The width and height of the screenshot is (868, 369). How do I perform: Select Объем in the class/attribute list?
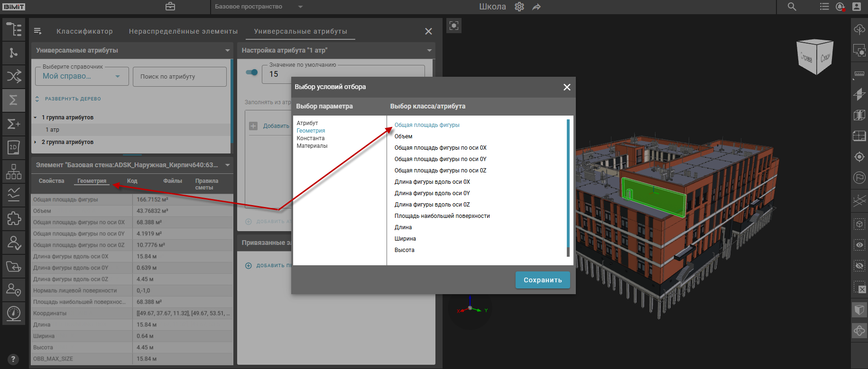pyautogui.click(x=403, y=136)
